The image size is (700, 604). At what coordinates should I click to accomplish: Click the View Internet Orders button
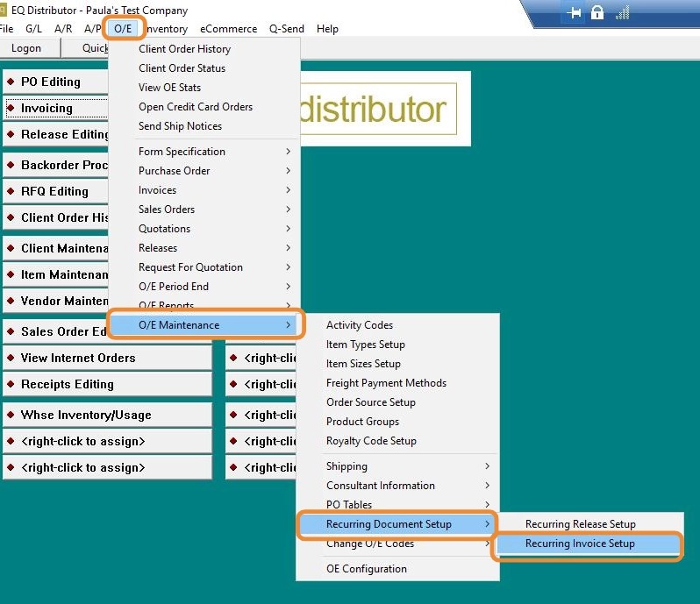coord(107,359)
